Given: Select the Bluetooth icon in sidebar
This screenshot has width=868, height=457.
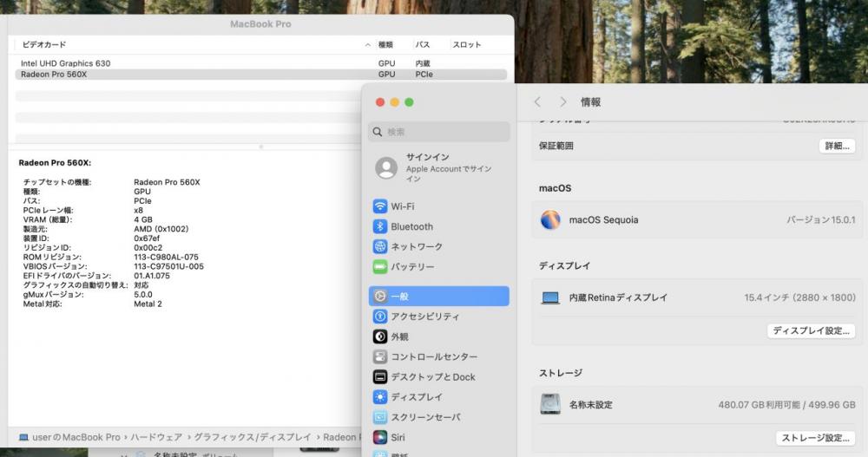Looking at the screenshot, I should coord(380,226).
